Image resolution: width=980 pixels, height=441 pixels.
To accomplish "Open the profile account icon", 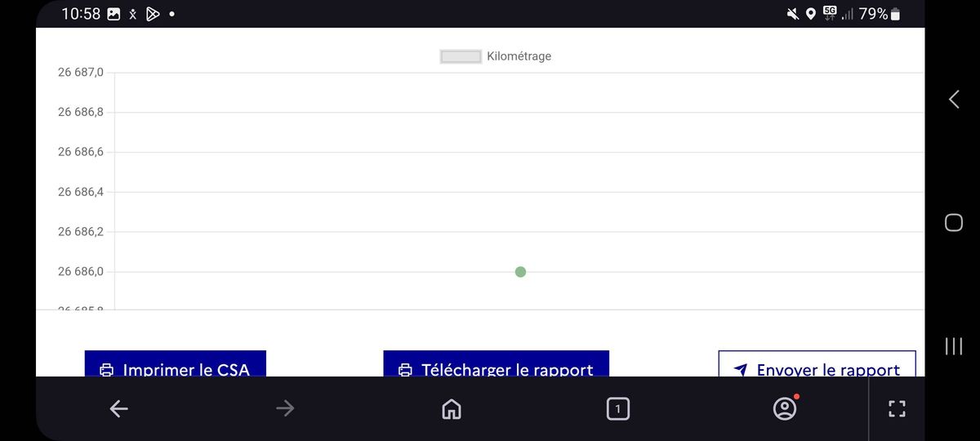I will (x=784, y=409).
